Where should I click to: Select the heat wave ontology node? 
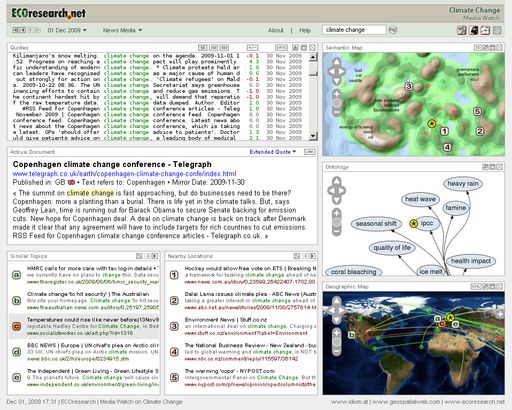(x=420, y=199)
